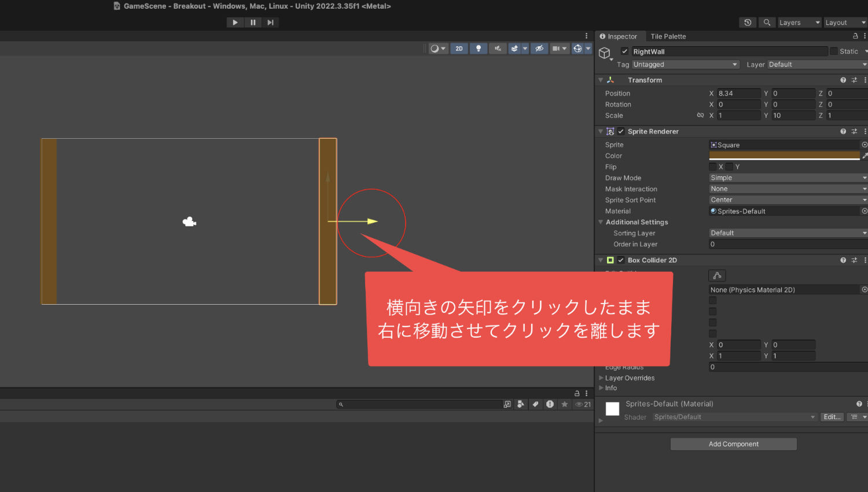This screenshot has width=868, height=492.
Task: Open Sprite Renderer help icon
Action: click(843, 132)
